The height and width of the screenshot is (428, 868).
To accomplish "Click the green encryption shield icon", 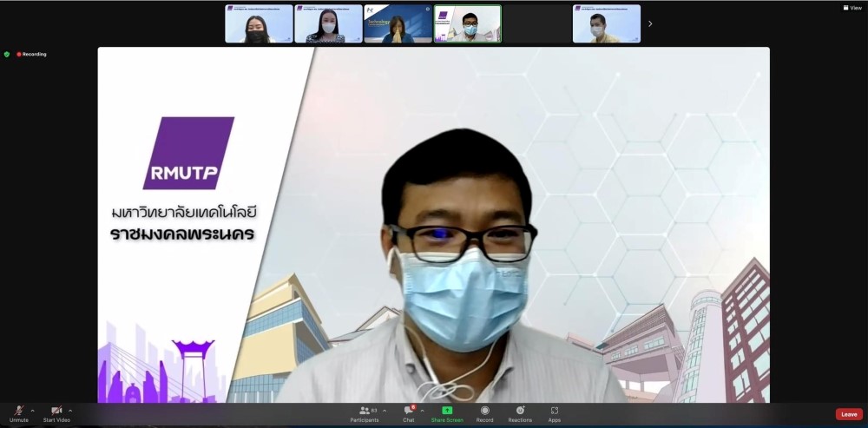I will pyautogui.click(x=7, y=55).
